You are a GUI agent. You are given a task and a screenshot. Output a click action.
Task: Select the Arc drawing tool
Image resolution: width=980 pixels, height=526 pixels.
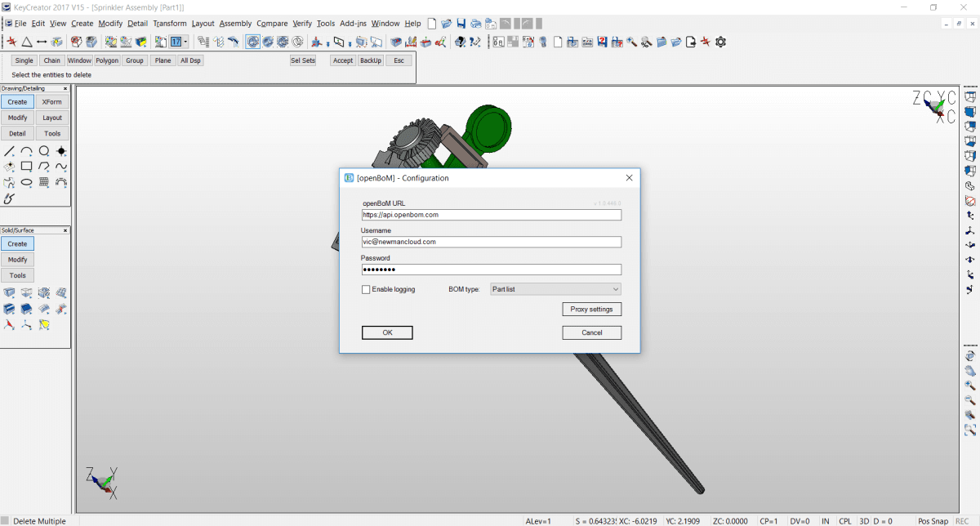pos(27,151)
